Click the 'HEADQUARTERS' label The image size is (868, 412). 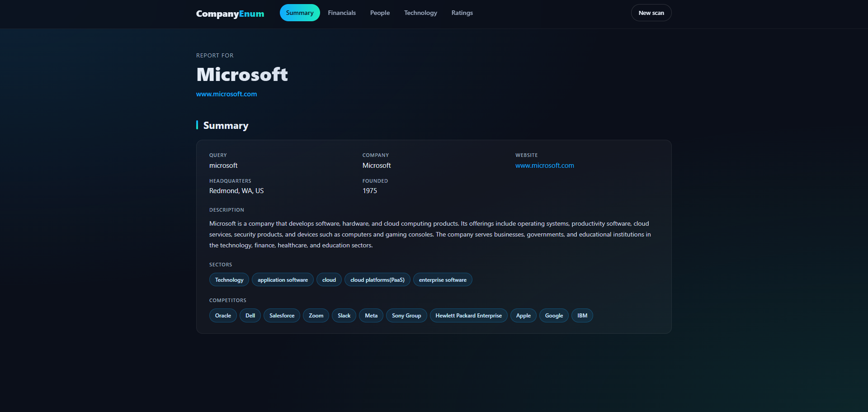tap(230, 181)
